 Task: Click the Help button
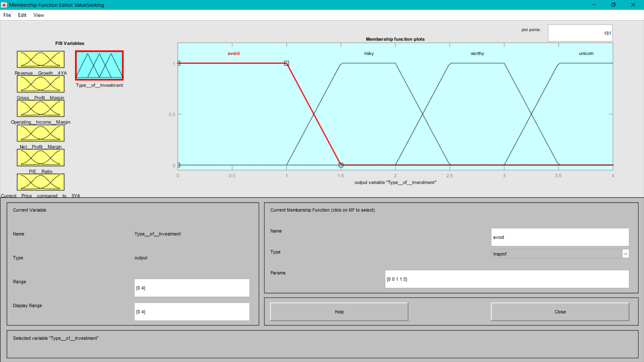339,312
